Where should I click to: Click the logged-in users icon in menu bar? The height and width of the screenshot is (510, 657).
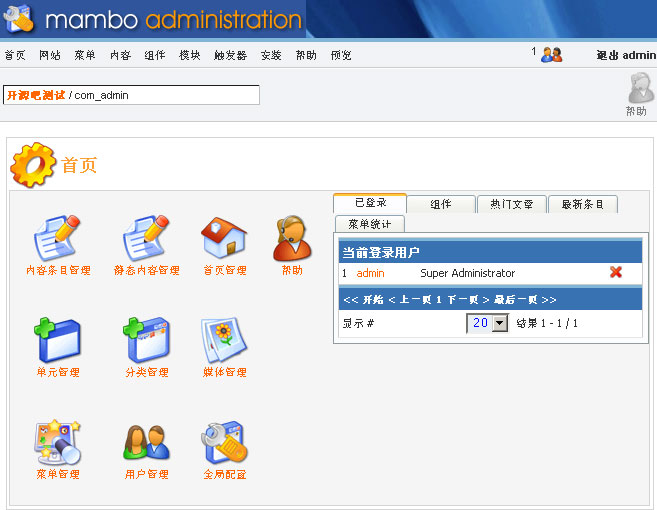click(x=551, y=55)
